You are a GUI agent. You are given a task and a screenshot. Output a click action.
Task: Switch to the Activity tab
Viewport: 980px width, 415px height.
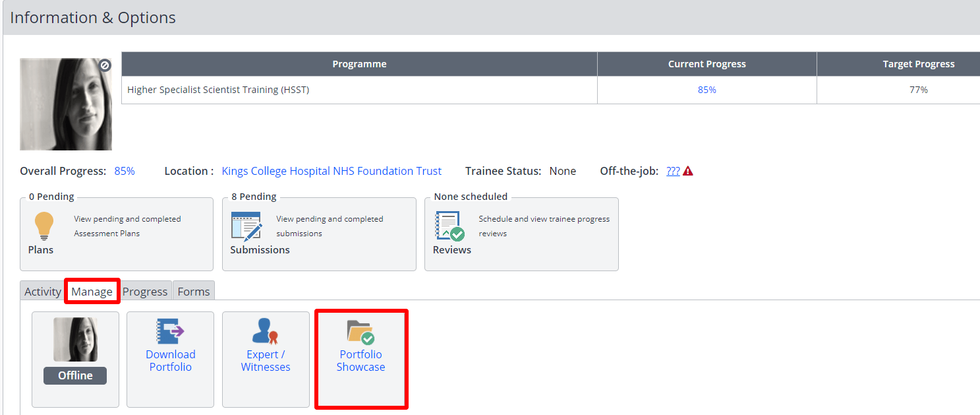[x=43, y=292]
